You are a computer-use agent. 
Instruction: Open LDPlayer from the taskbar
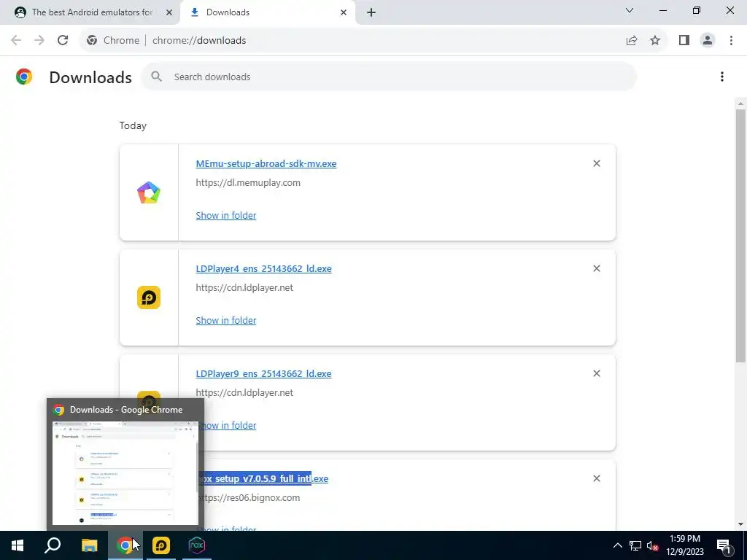(161, 545)
